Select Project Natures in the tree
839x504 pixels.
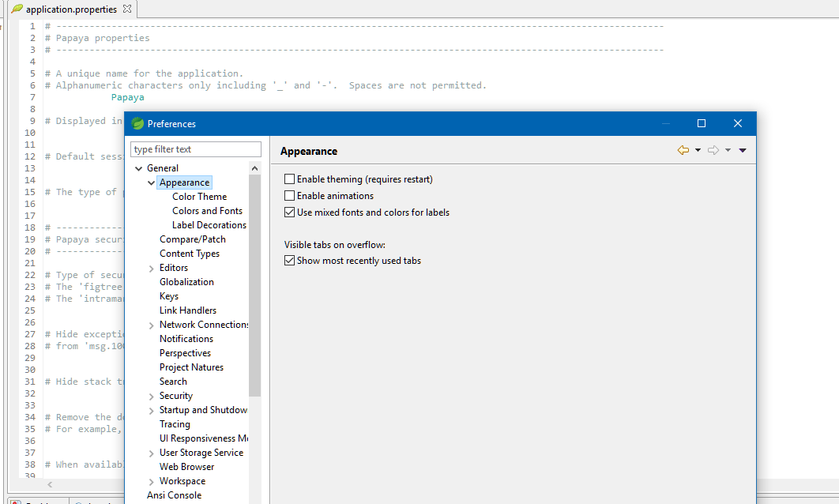point(191,367)
